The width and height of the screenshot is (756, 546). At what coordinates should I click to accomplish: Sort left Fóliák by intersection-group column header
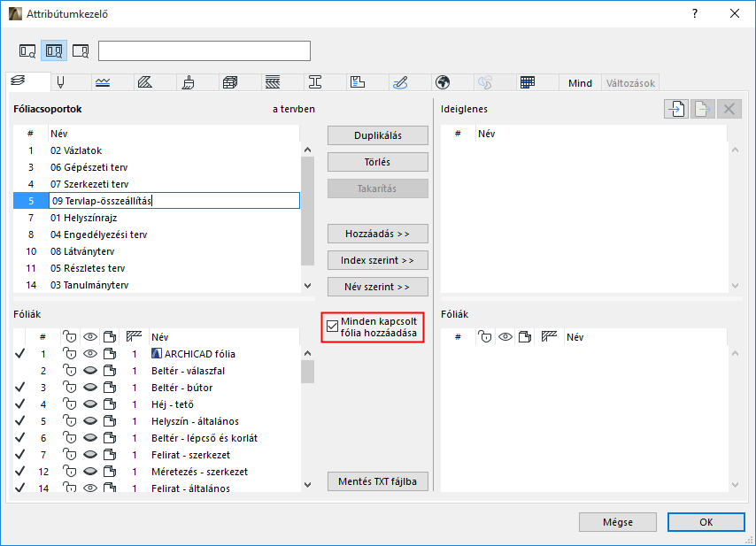[134, 336]
